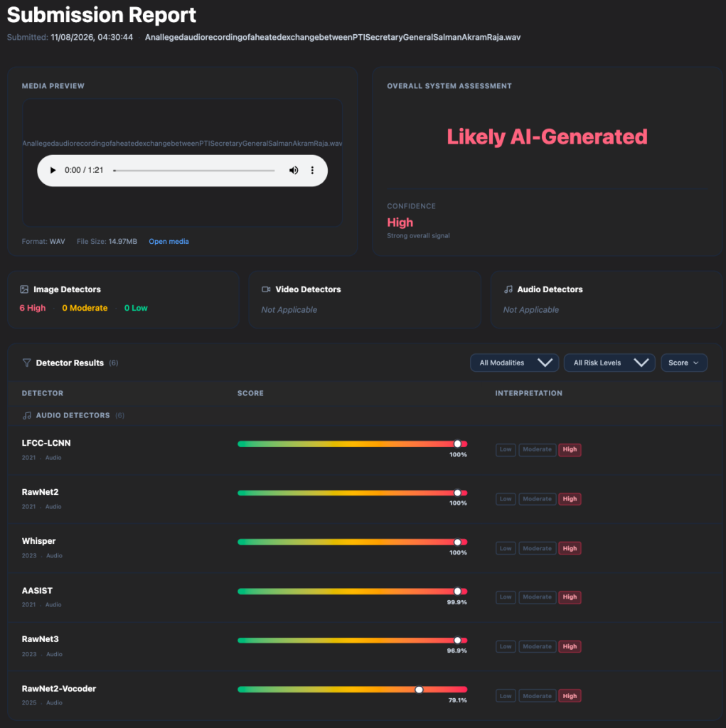This screenshot has width=726, height=728.
Task: Select the High tag on LFCC-LCNN row
Action: [x=570, y=449]
